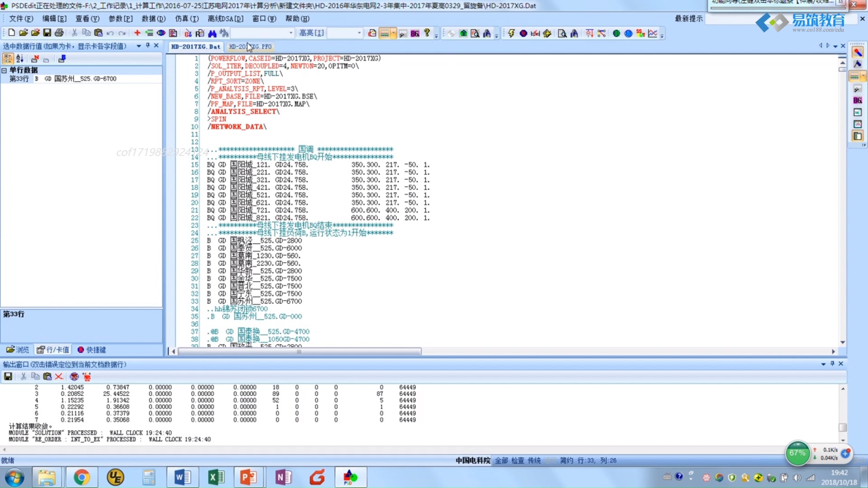Click the 快捷键 button at panel bottom
This screenshot has height=488, width=868.
92,350
